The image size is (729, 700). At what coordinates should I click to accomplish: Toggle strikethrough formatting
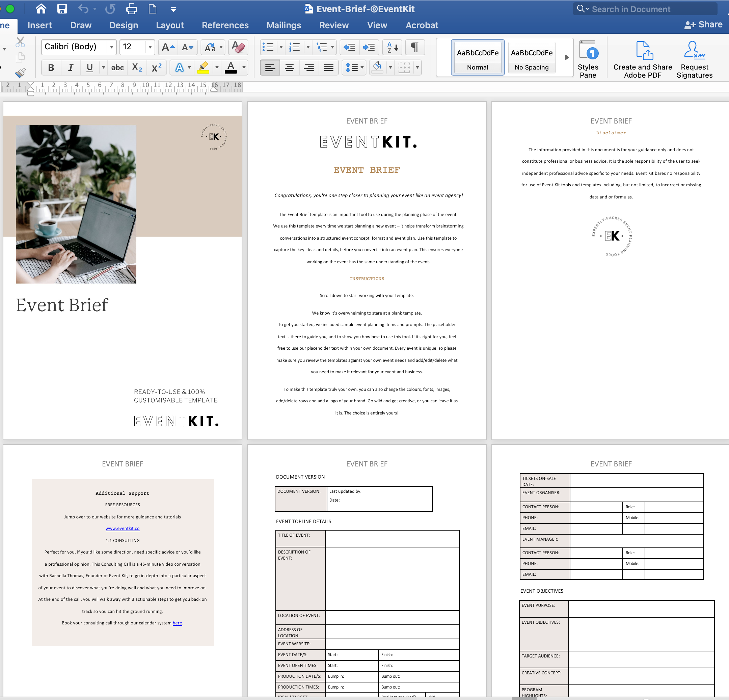117,68
